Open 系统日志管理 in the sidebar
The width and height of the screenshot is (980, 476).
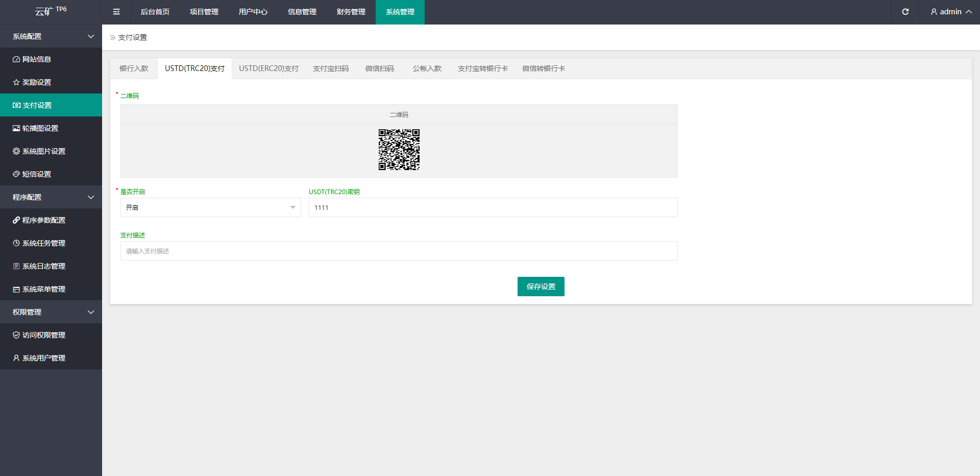click(x=51, y=266)
